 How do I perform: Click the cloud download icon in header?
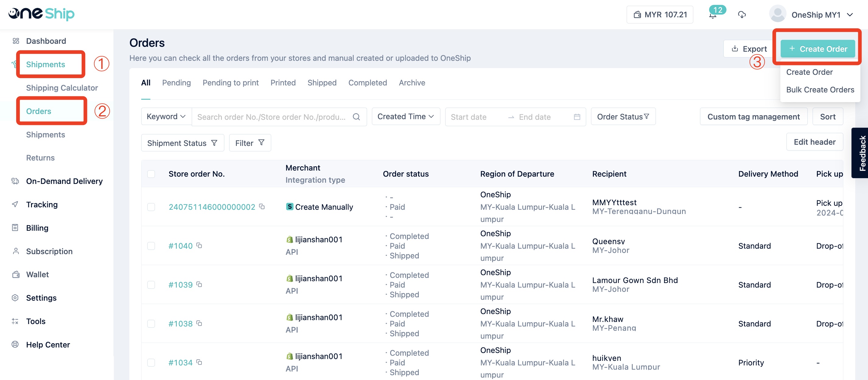pos(742,15)
